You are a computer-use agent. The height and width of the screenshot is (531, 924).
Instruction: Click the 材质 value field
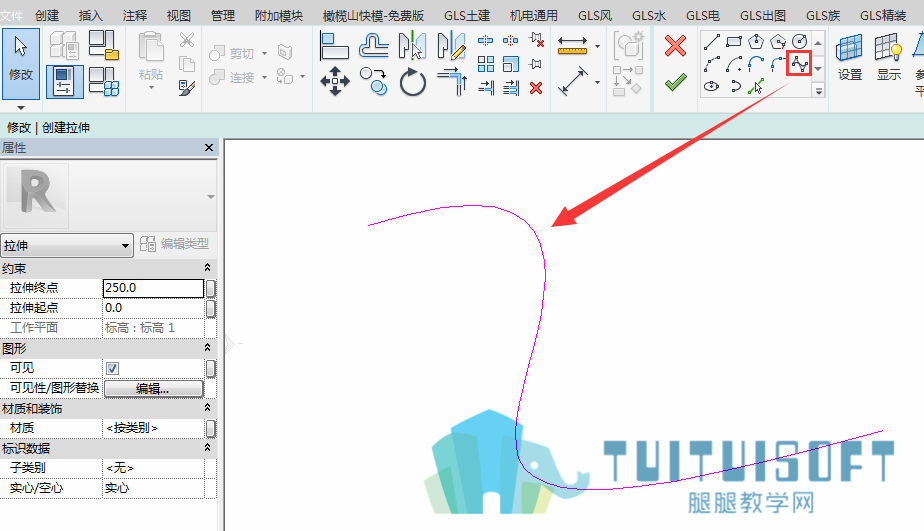click(153, 428)
